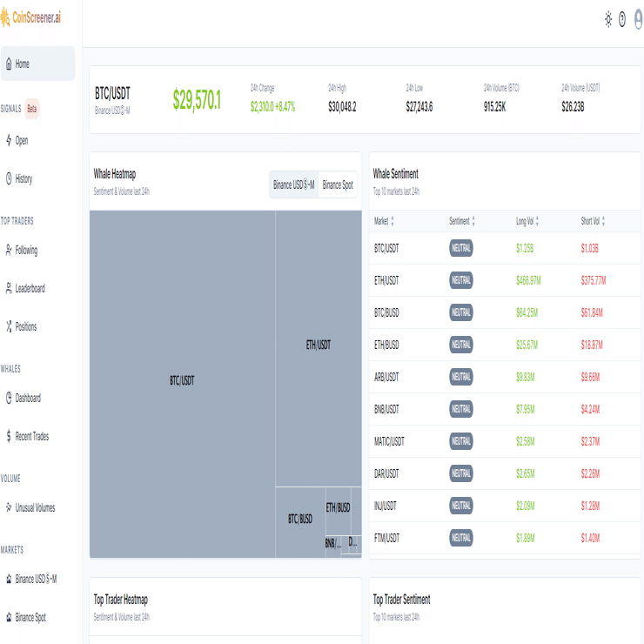Click the Leaderboard people icon
The height and width of the screenshot is (644, 644).
pos(9,288)
